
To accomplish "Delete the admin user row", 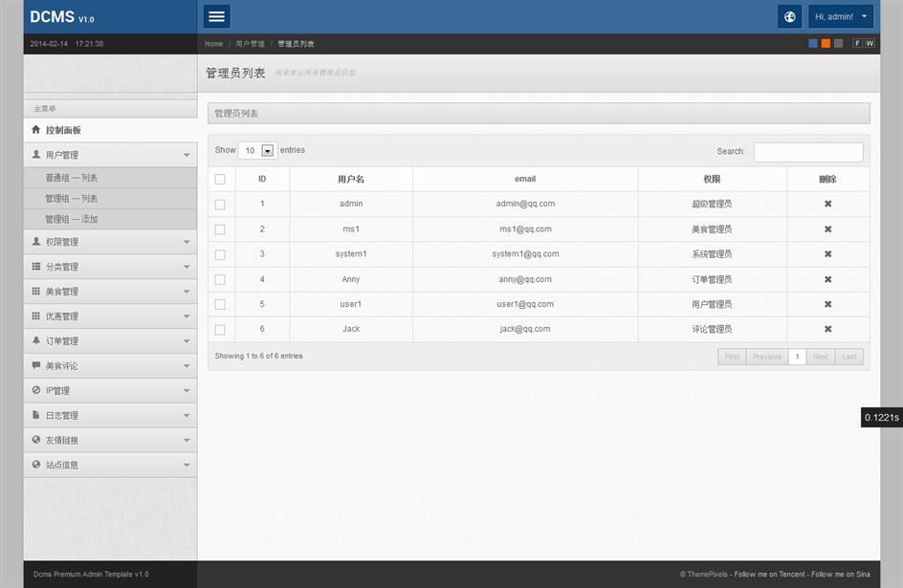I will tap(827, 204).
